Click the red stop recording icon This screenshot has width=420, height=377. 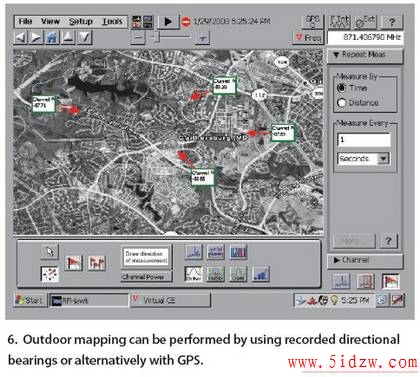click(x=186, y=22)
